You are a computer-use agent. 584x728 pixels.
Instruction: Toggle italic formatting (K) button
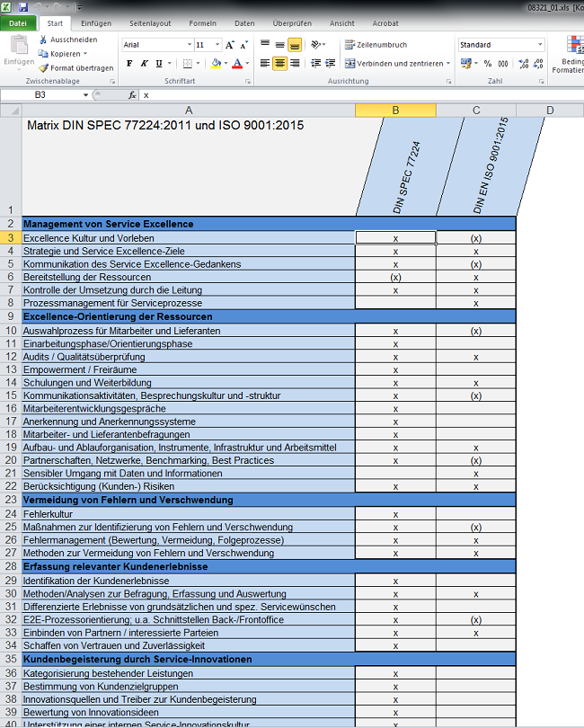[144, 63]
